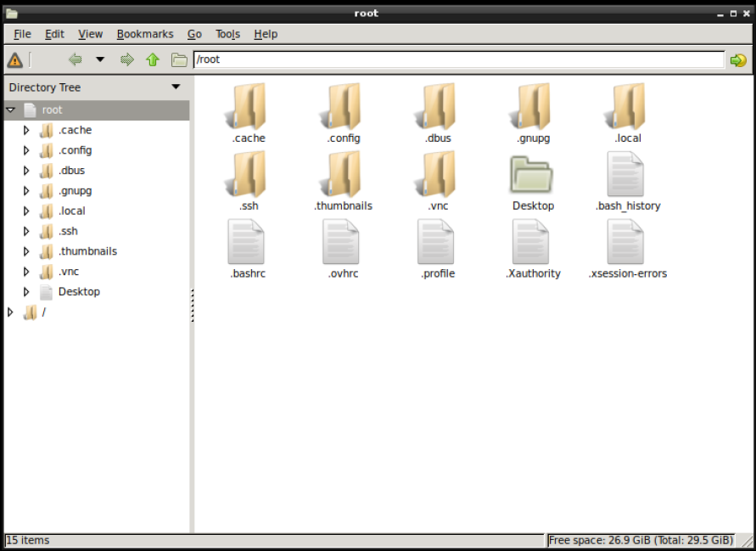Expand .dbus in the directory tree
The image size is (756, 551).
(26, 171)
